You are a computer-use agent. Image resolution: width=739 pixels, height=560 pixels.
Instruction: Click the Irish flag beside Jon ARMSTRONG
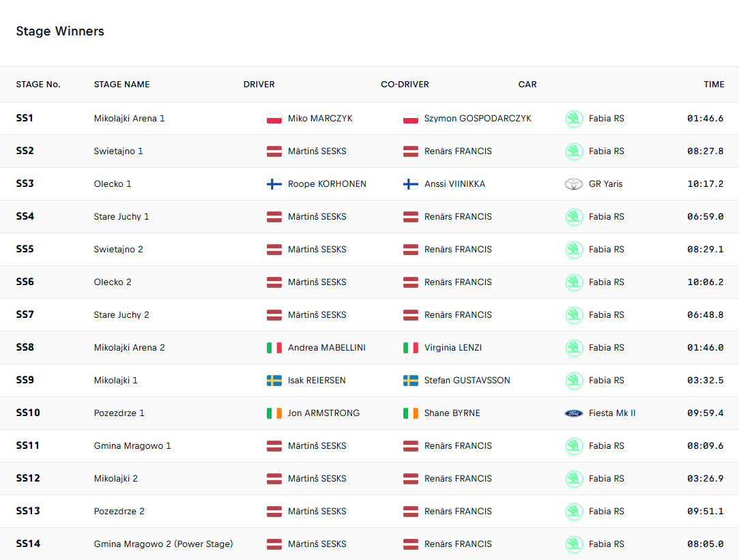pyautogui.click(x=274, y=413)
